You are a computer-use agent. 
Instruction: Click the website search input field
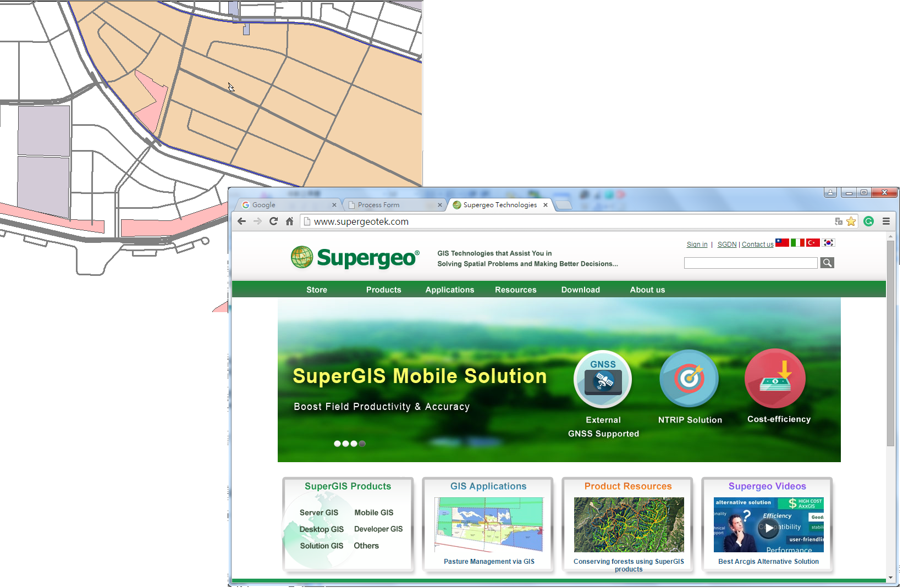point(751,263)
